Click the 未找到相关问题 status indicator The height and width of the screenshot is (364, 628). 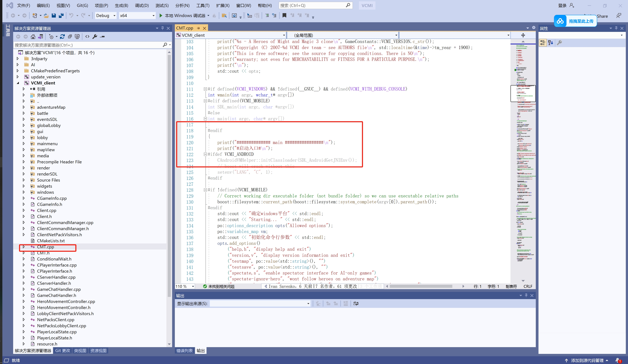pyautogui.click(x=219, y=286)
